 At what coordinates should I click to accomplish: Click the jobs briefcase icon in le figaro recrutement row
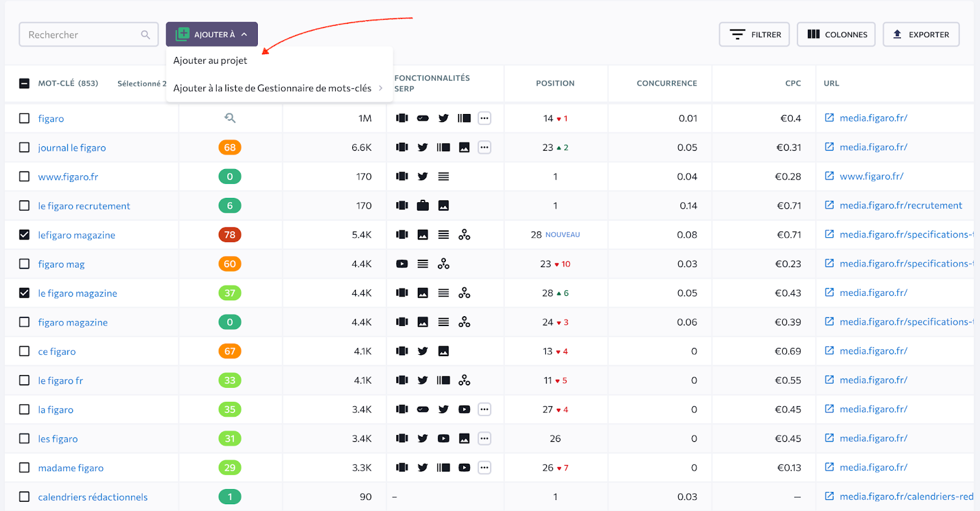point(423,205)
